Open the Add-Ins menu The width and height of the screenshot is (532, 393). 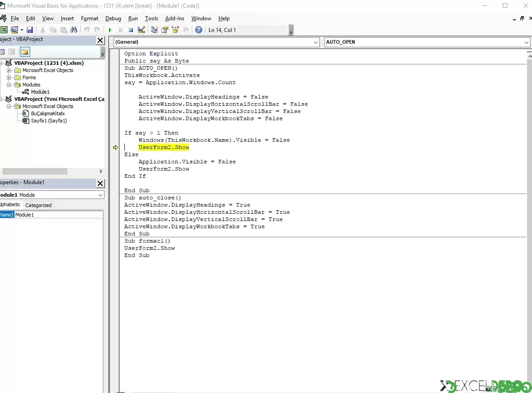coord(175,18)
